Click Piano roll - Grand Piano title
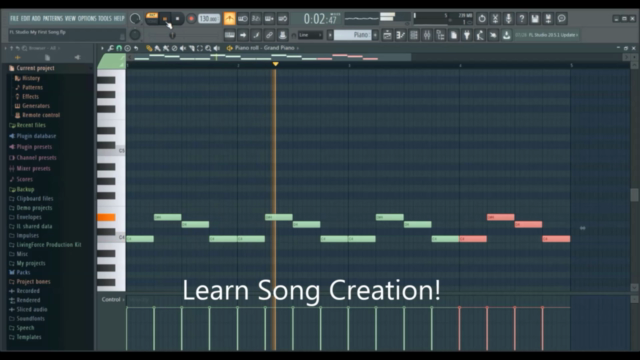Screen dimensions: 640x360 click(x=264, y=48)
